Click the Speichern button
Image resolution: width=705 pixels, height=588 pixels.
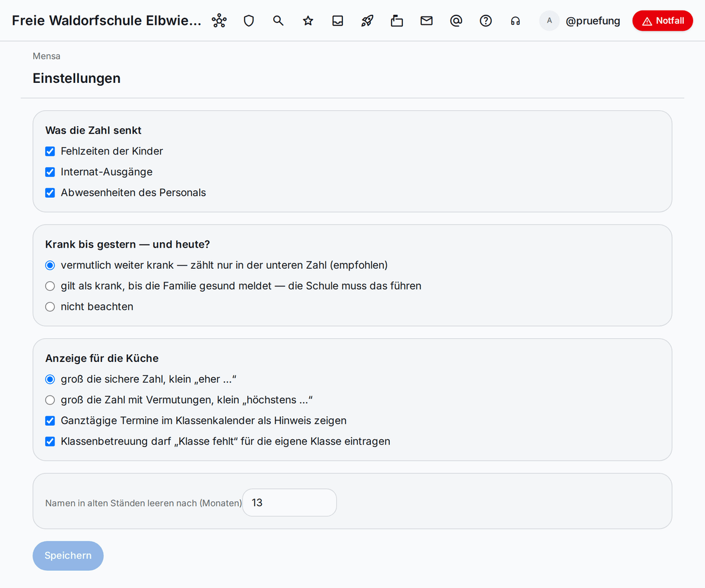[68, 555]
